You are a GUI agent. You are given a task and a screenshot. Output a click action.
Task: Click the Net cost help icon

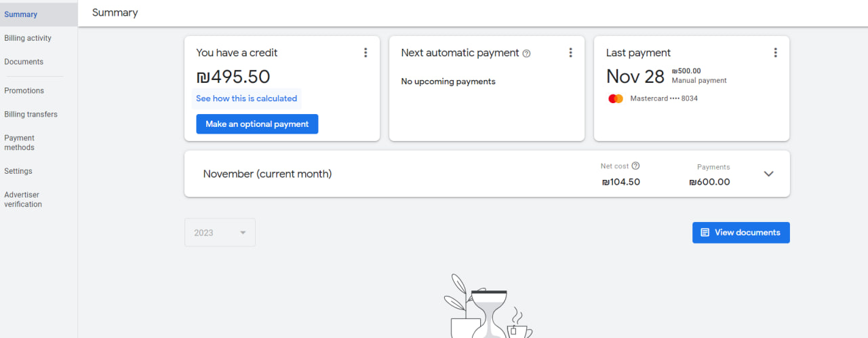tap(635, 166)
